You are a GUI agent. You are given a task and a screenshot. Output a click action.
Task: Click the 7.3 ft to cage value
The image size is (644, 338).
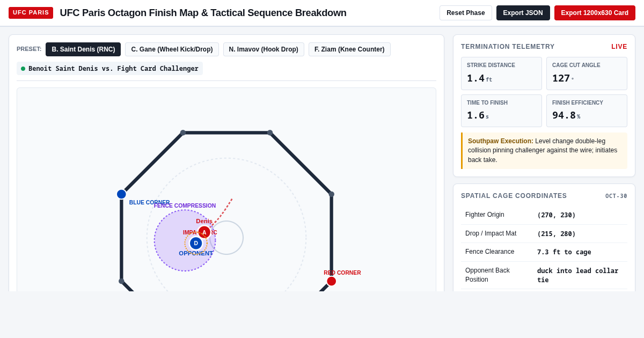[x=564, y=252]
